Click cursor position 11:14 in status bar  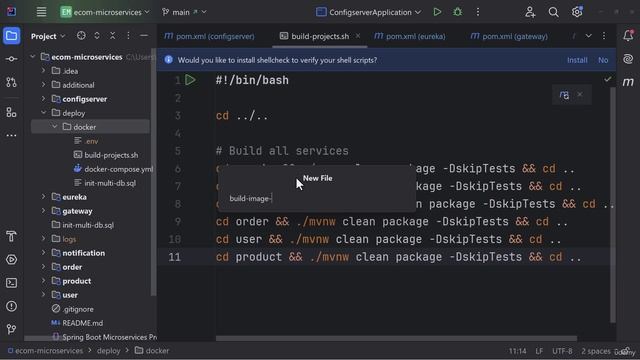(x=517, y=351)
